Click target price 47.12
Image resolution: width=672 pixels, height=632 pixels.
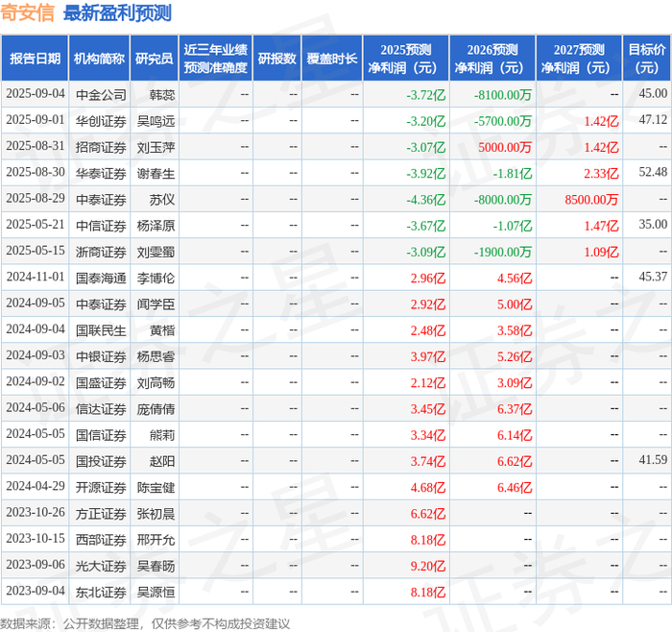(x=653, y=120)
